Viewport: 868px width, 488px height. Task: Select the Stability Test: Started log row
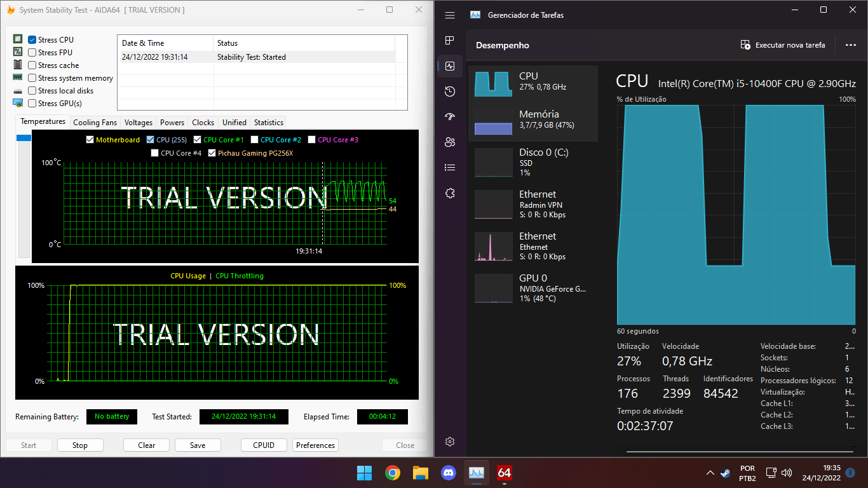tap(257, 57)
